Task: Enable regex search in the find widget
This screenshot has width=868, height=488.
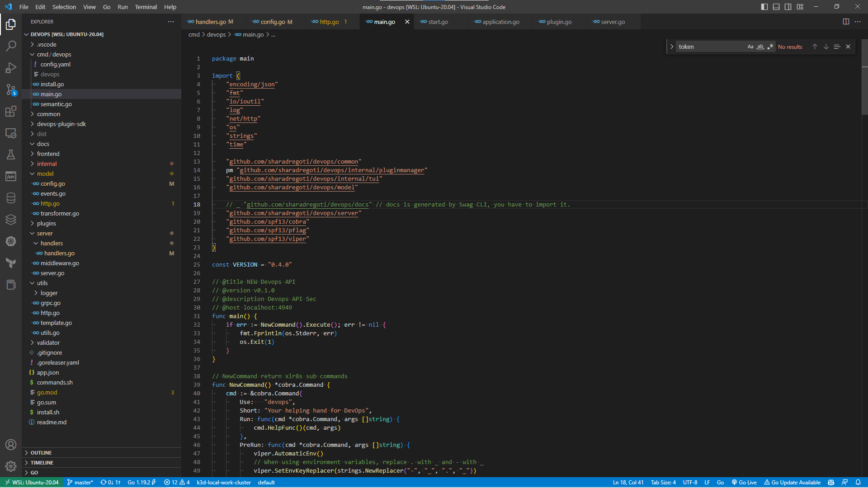Action: tap(771, 46)
